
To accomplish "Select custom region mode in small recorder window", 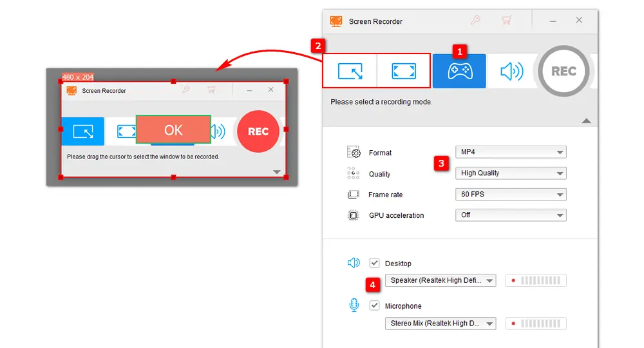I will (83, 131).
